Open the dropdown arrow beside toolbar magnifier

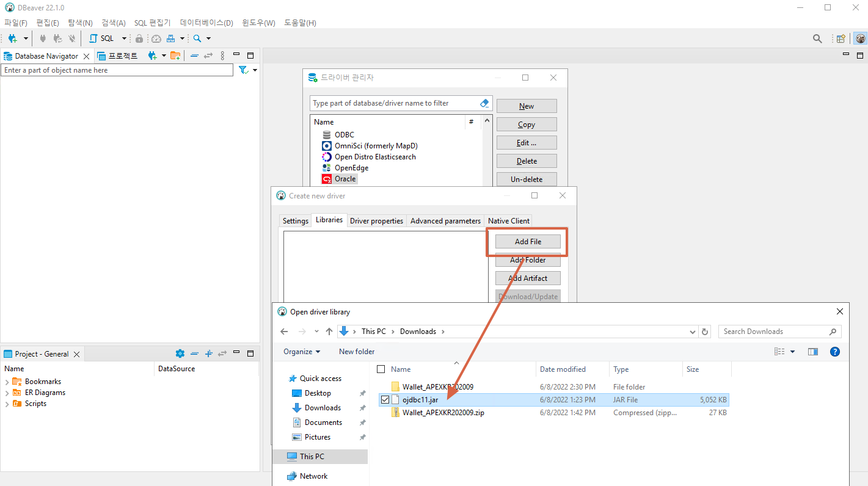coord(208,38)
